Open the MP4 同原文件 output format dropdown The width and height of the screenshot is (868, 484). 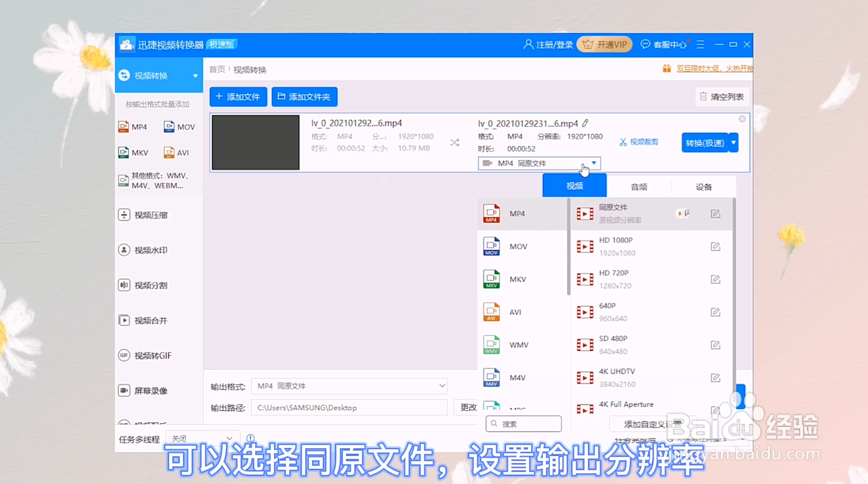(x=539, y=164)
